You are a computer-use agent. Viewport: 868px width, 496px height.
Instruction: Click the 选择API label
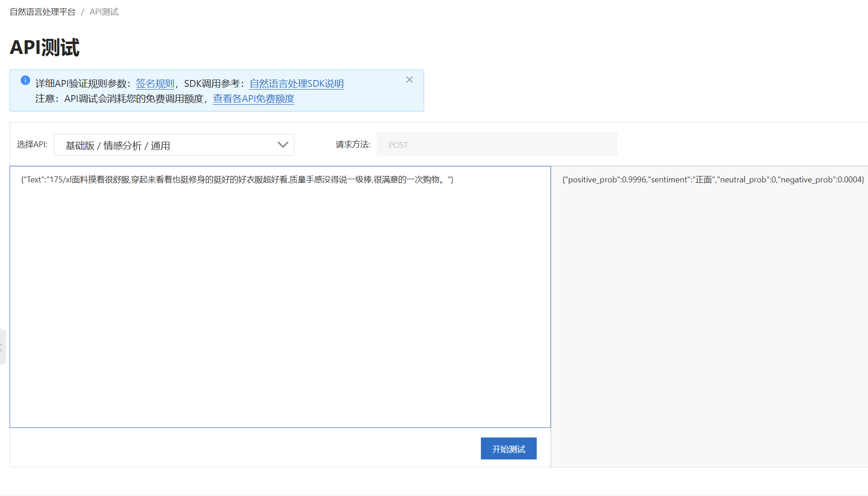pyautogui.click(x=32, y=144)
